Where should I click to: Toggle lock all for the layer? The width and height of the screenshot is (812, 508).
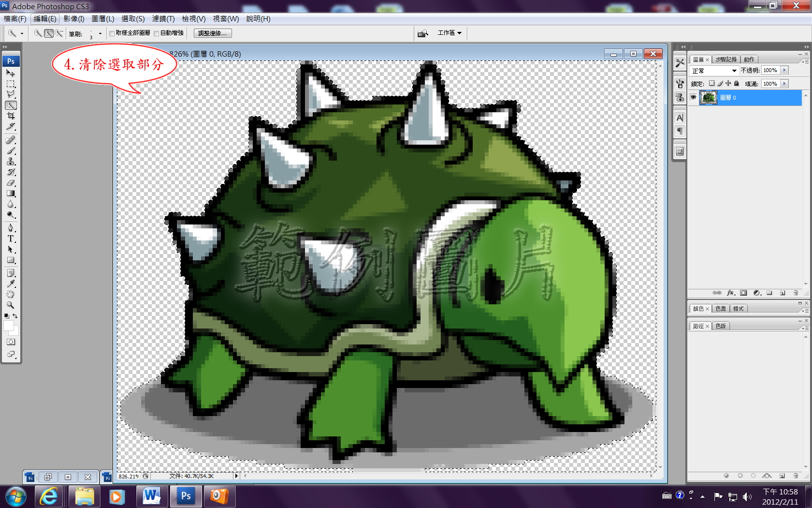pos(737,83)
